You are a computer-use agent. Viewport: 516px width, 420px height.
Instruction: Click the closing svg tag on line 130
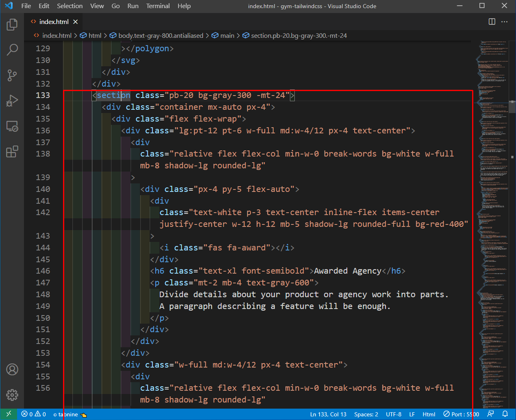(x=126, y=60)
